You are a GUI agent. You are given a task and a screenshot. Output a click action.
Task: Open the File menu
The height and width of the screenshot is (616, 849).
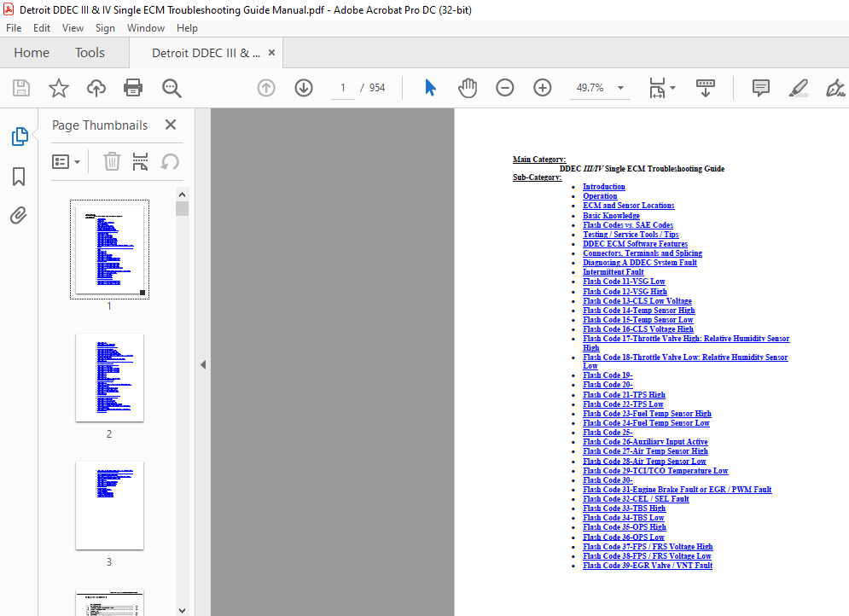pyautogui.click(x=14, y=28)
